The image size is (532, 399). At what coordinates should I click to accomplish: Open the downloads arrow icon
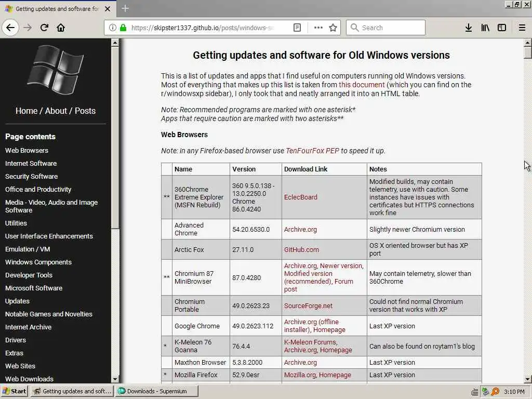tap(469, 28)
